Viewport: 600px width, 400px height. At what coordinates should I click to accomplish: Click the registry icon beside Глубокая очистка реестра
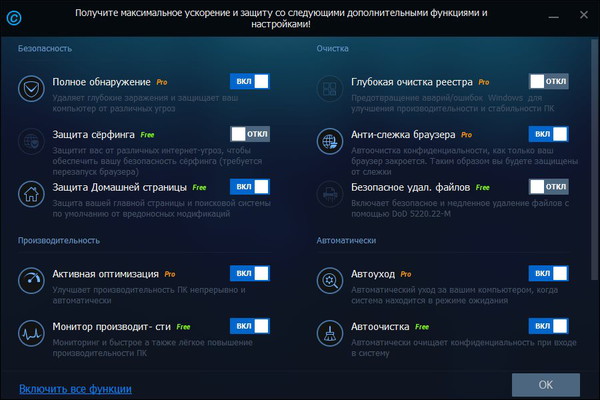pyautogui.click(x=330, y=88)
